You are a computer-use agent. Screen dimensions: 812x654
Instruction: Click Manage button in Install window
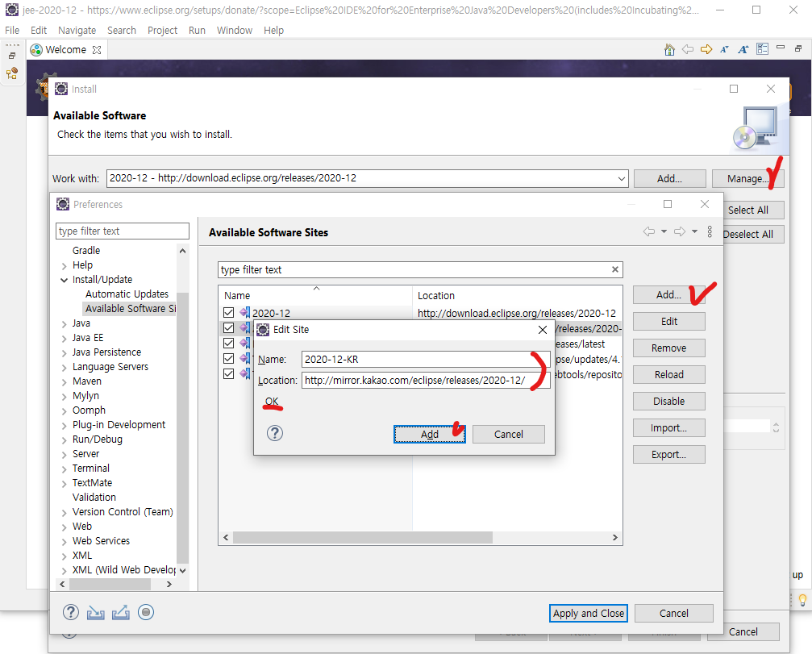click(x=747, y=179)
